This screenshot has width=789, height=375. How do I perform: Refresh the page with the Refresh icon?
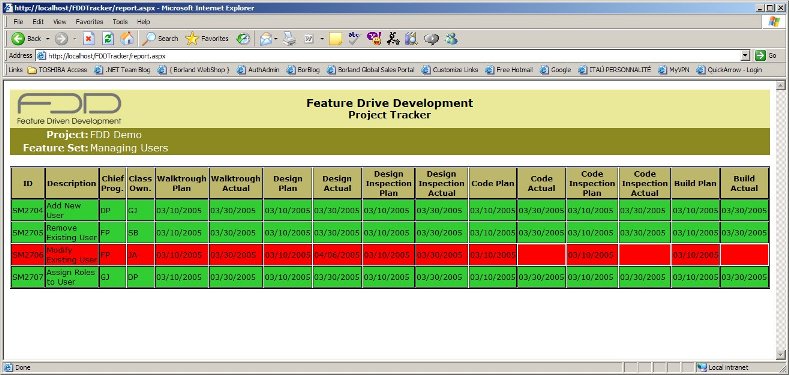[108, 38]
